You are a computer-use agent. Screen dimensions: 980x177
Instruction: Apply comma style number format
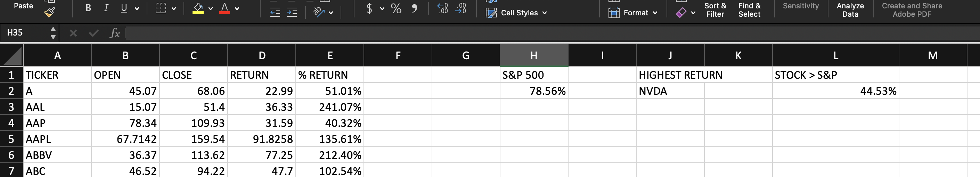click(415, 8)
